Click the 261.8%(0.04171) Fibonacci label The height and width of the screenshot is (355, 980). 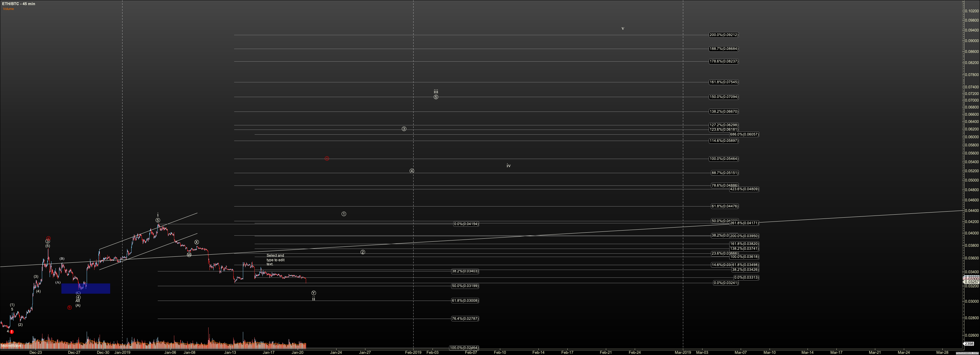pyautogui.click(x=744, y=223)
